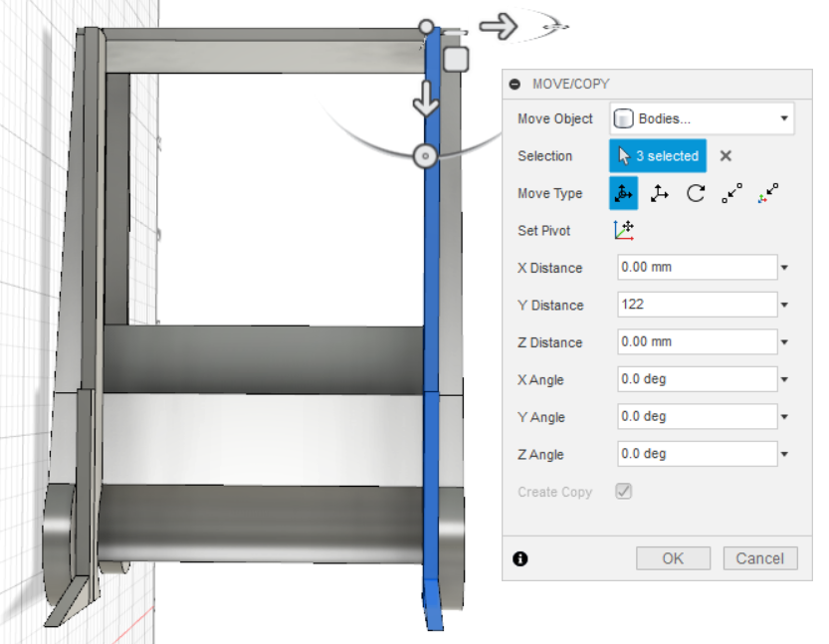Click the X Distance input field
Viewport: 829px width, 644px height.
click(697, 268)
